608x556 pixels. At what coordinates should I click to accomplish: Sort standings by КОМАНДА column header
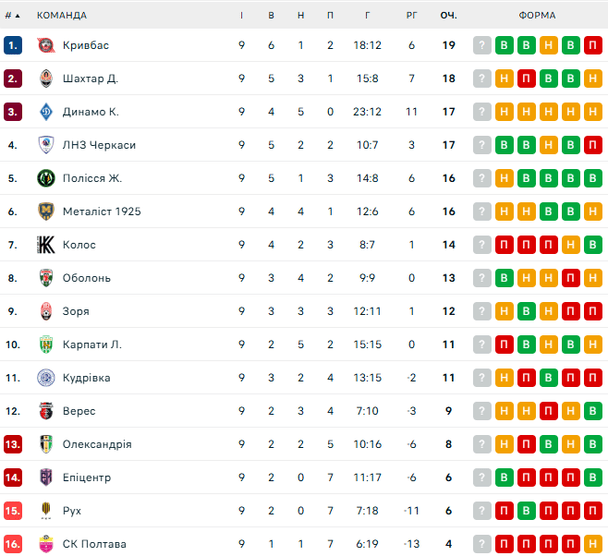tap(62, 15)
